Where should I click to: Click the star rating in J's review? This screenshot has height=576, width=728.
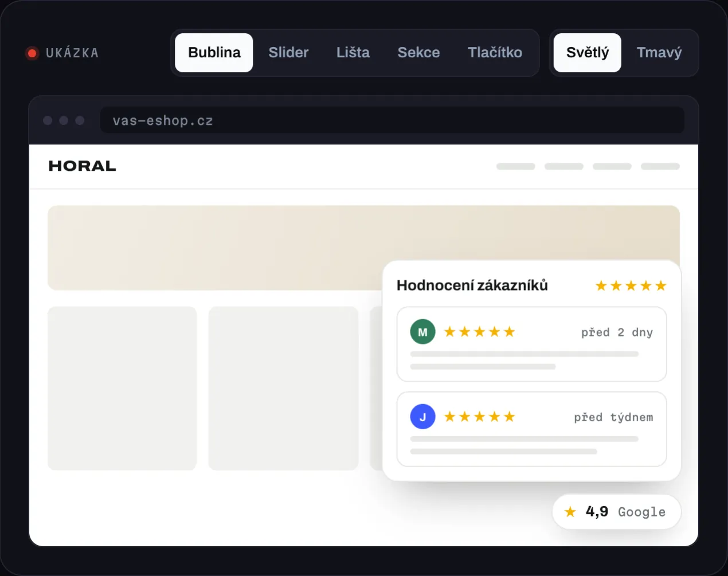coord(479,417)
